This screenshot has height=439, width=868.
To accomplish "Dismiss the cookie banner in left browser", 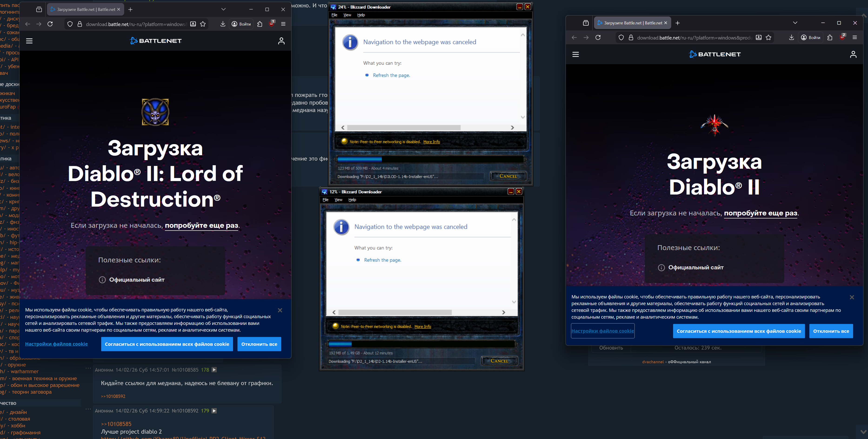I will click(280, 310).
